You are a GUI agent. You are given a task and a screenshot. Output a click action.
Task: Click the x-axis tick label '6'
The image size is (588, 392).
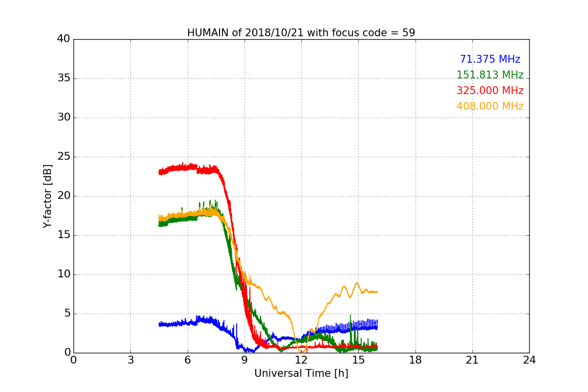187,360
